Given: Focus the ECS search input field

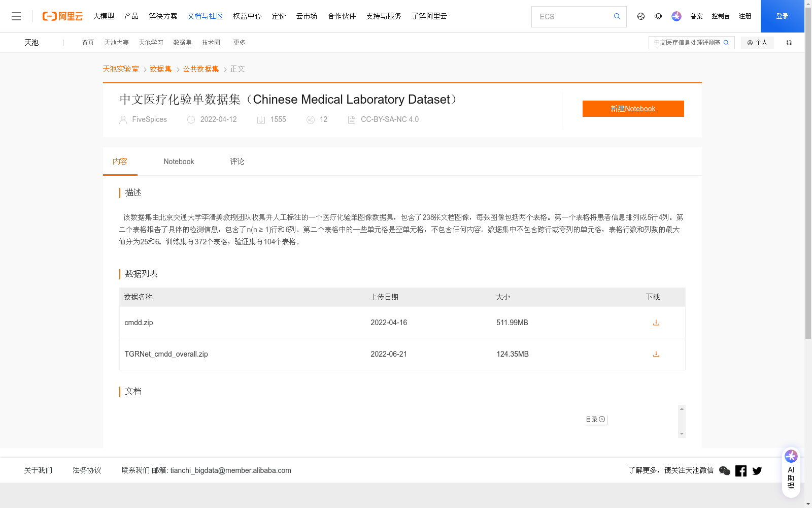Looking at the screenshot, I should [x=572, y=16].
